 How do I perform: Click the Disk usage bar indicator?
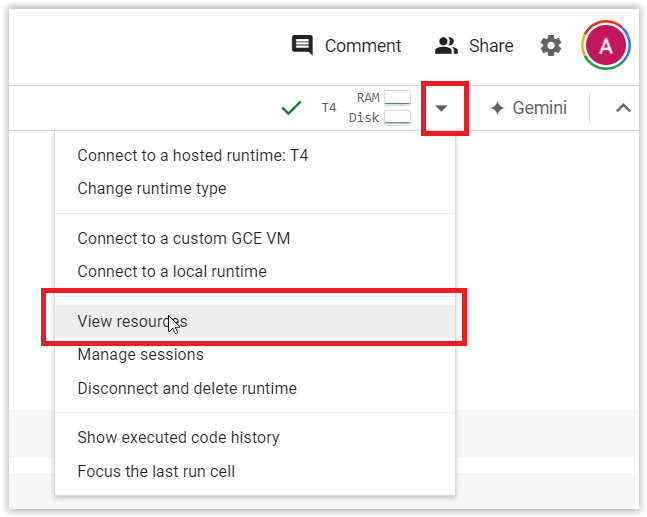pos(397,118)
